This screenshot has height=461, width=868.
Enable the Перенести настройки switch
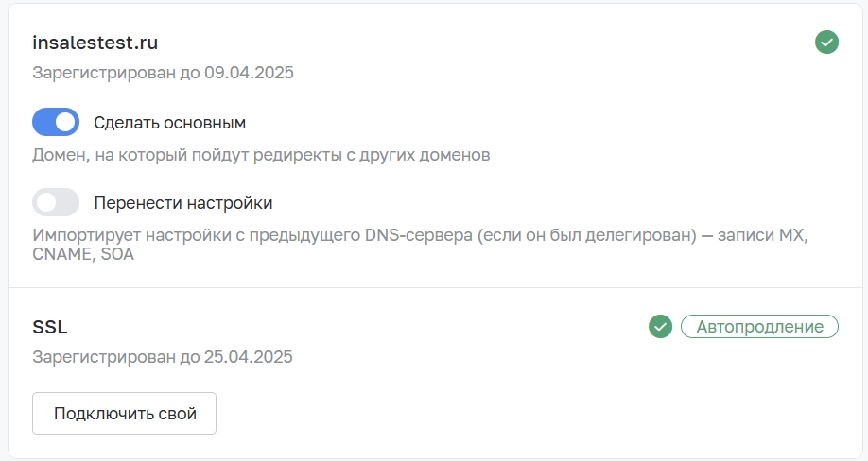tap(56, 202)
